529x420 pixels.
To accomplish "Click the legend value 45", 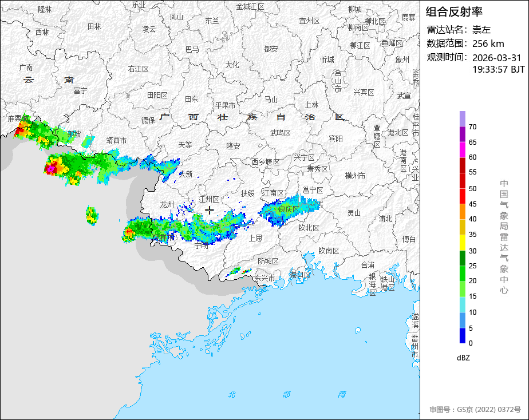I will [x=472, y=204].
